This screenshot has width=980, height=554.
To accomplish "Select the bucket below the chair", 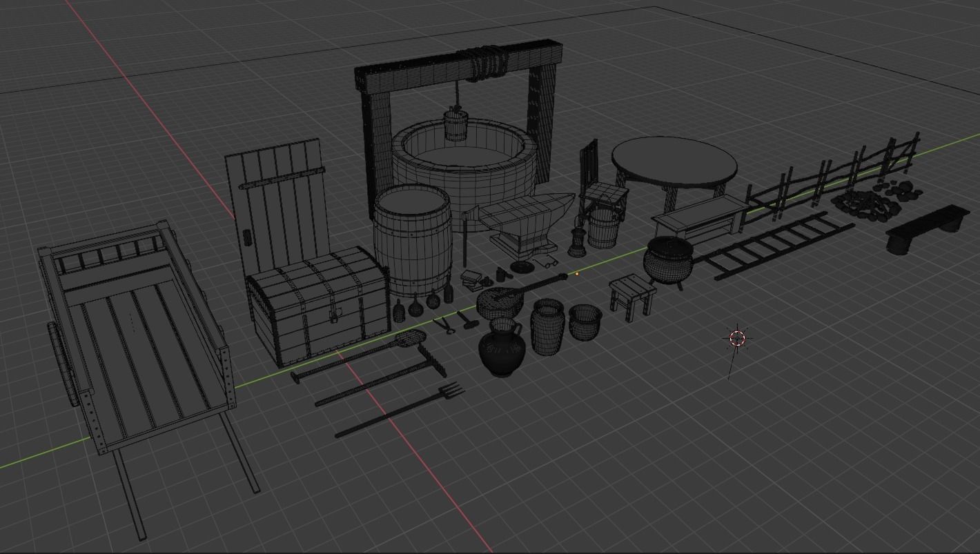I will pyautogui.click(x=602, y=228).
